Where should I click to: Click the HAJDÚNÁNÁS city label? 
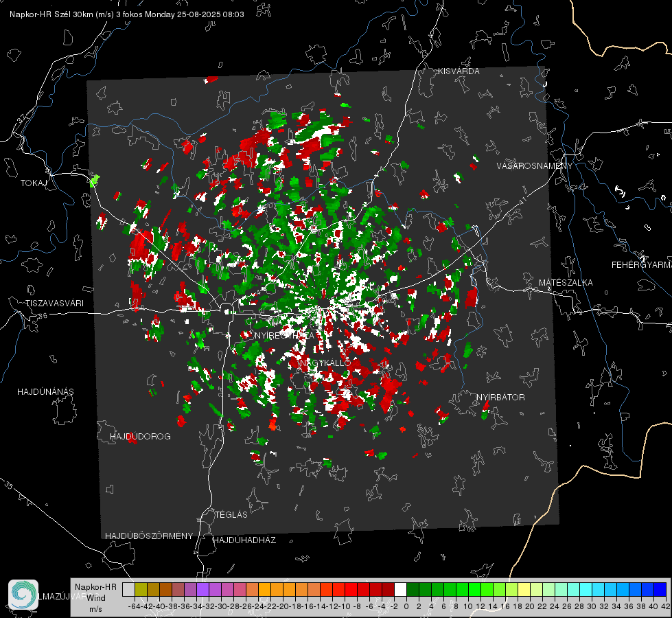tap(45, 392)
